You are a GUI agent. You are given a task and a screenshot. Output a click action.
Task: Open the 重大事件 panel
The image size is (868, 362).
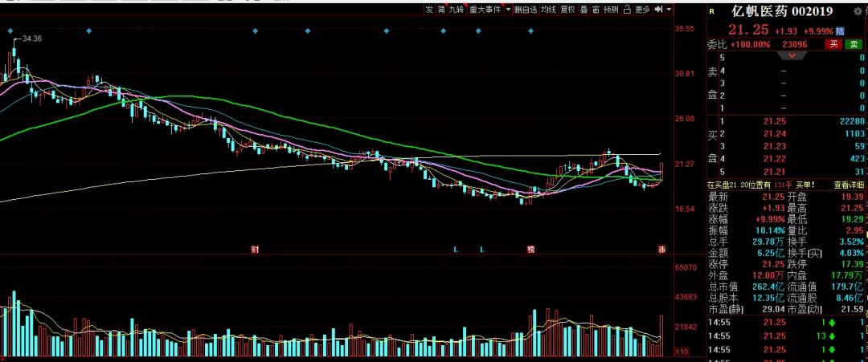pos(485,10)
